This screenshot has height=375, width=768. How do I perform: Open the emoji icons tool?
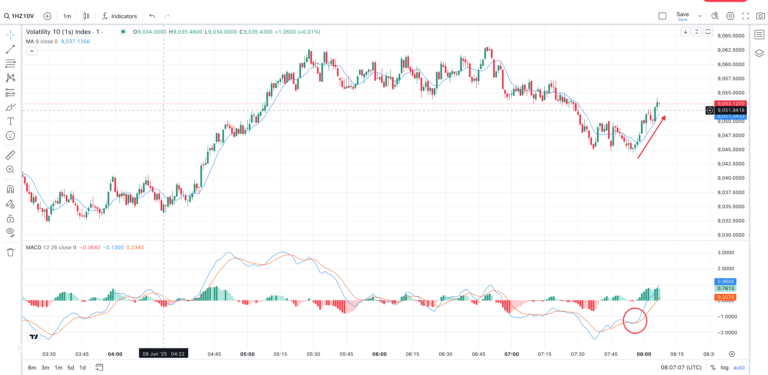(x=10, y=136)
